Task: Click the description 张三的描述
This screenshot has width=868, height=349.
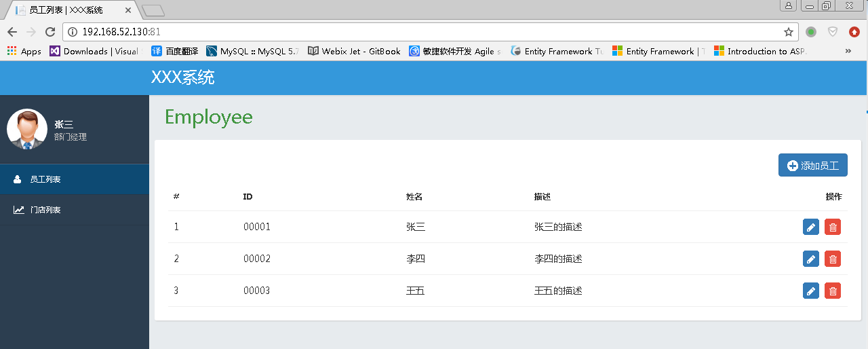Action: (x=558, y=227)
